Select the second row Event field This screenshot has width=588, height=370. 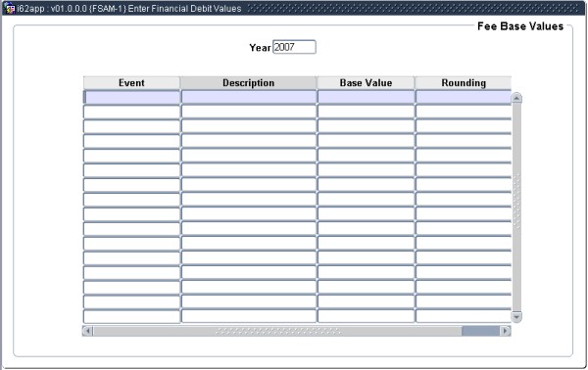pos(131,112)
